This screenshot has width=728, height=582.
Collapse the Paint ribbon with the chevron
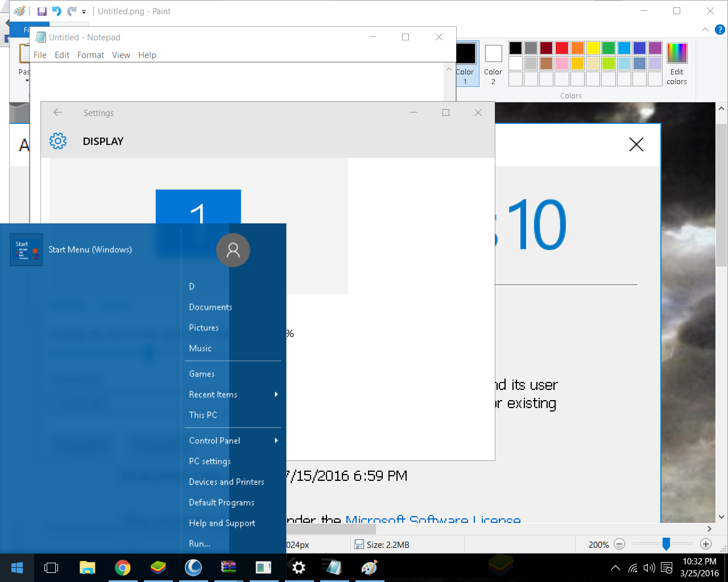(705, 30)
